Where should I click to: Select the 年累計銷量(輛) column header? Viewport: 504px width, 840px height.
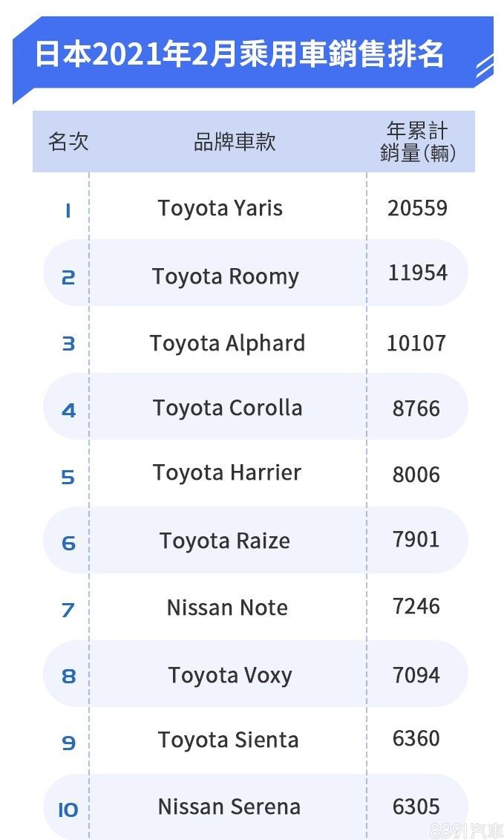(417, 142)
